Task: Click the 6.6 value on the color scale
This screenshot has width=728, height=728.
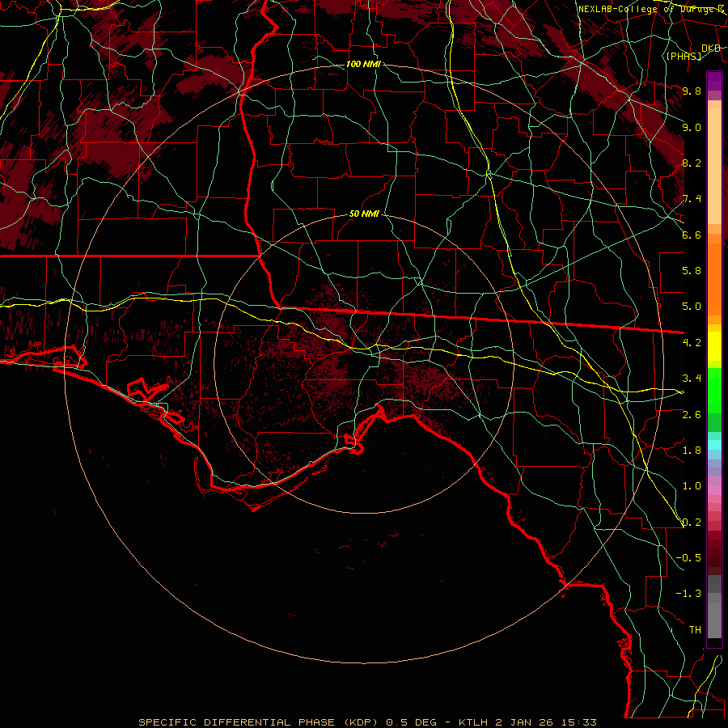Action: 692,235
